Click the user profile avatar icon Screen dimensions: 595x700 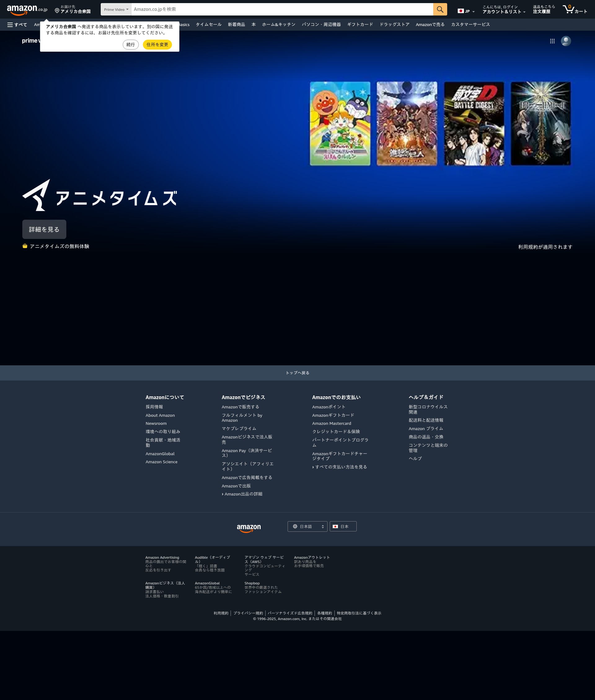[x=566, y=41]
